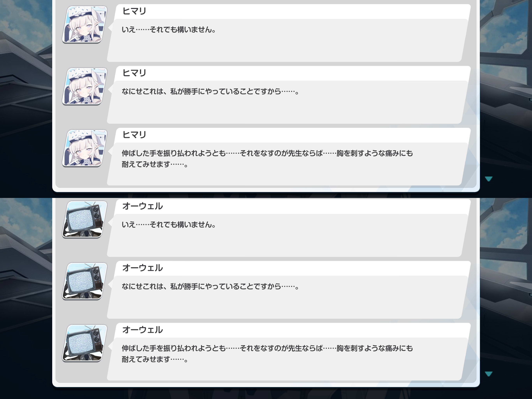The height and width of the screenshot is (399, 532).
Task: Click the teal down arrow in the lower log
Action: pyautogui.click(x=489, y=374)
